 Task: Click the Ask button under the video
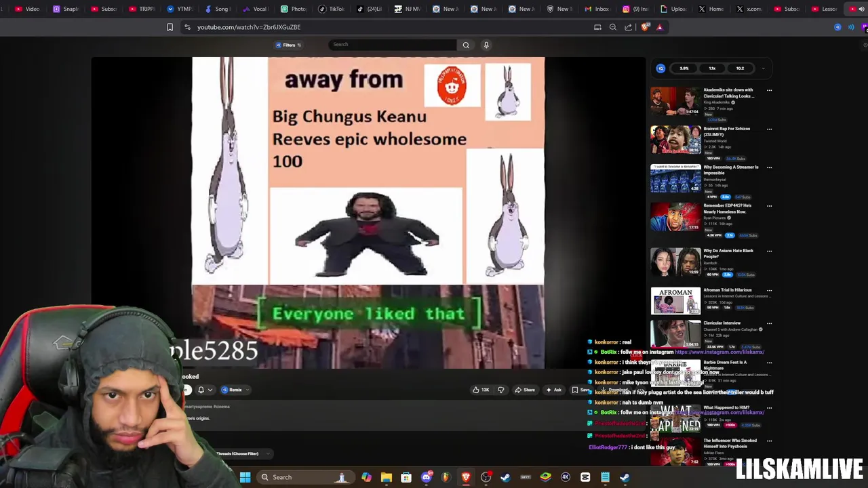(553, 390)
